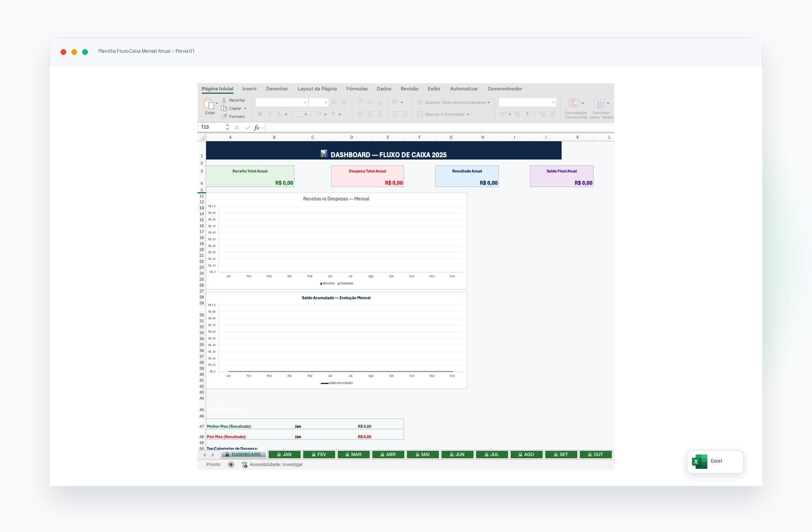
Task: Open the font name dropdown
Action: pos(282,102)
